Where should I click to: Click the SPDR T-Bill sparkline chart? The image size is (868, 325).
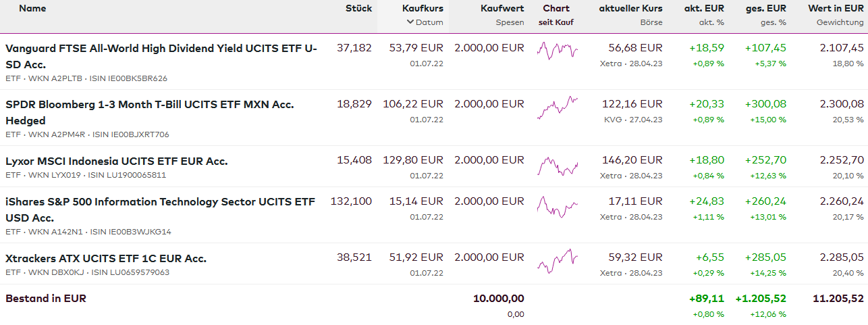click(557, 107)
